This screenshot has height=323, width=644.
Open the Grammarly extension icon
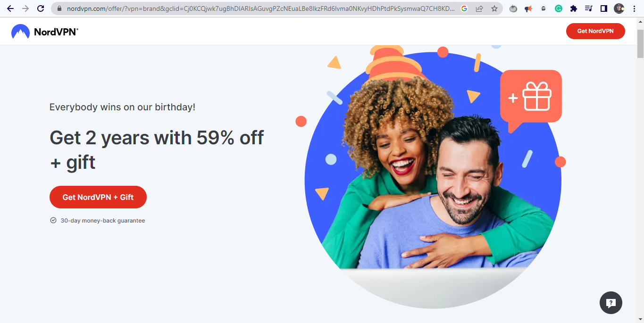(x=559, y=8)
